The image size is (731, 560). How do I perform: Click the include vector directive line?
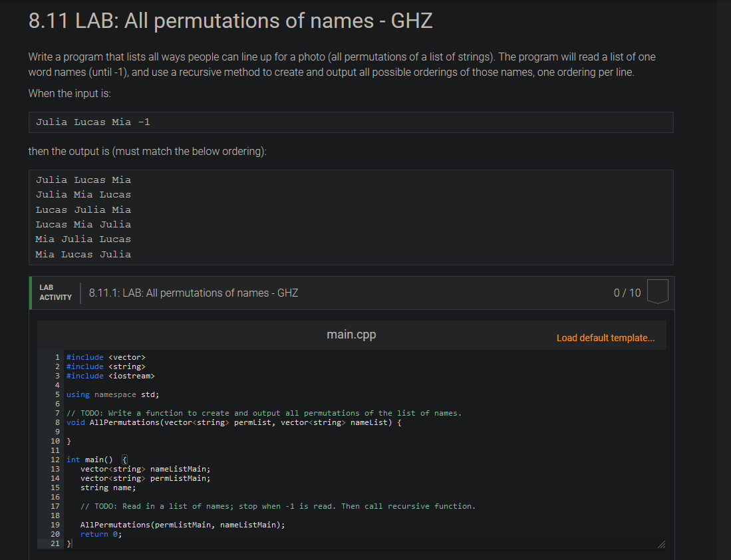tap(106, 357)
